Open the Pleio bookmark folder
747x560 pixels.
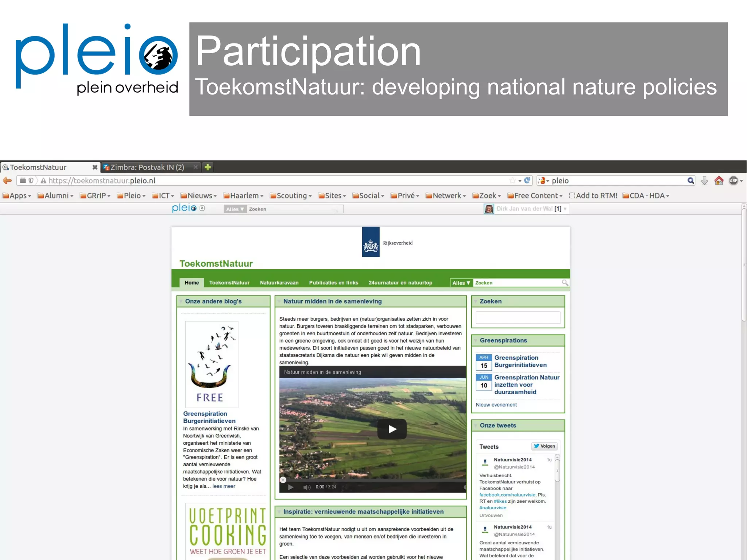131,196
